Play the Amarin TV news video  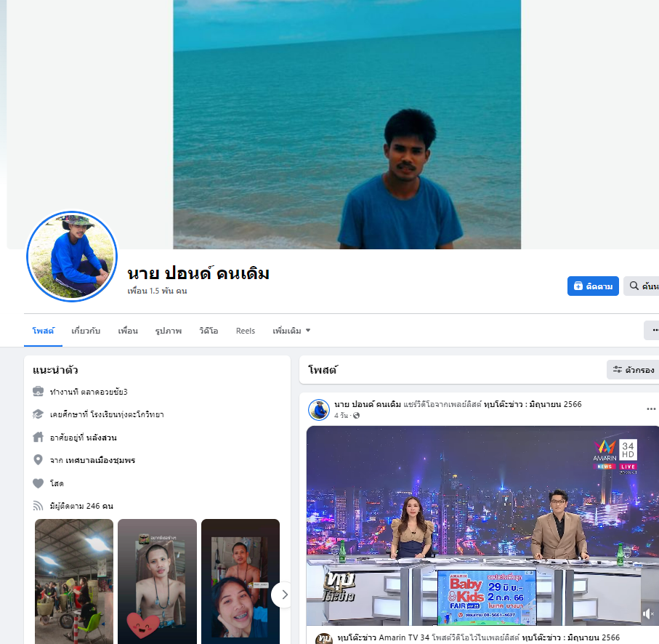(x=482, y=526)
